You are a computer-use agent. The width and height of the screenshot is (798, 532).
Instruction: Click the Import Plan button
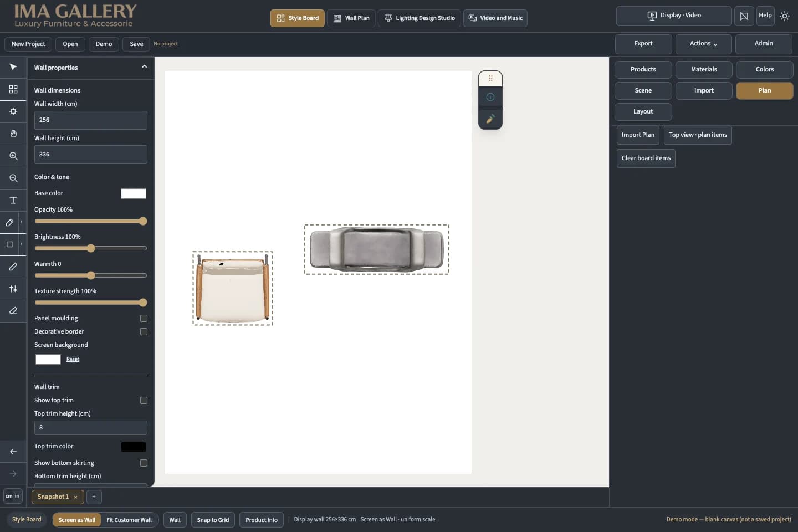point(638,135)
